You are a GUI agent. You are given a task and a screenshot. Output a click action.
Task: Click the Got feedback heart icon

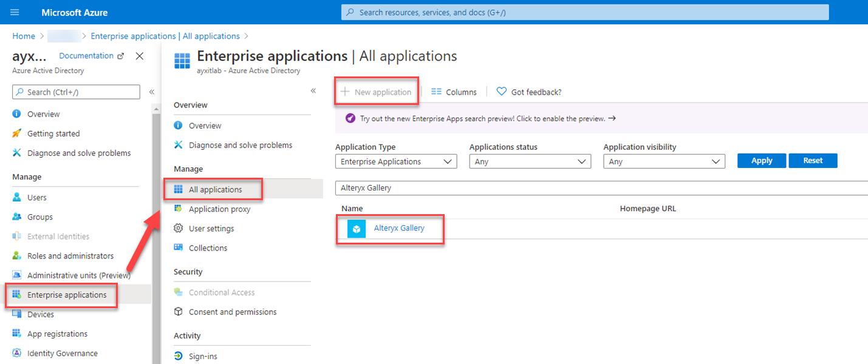point(502,92)
